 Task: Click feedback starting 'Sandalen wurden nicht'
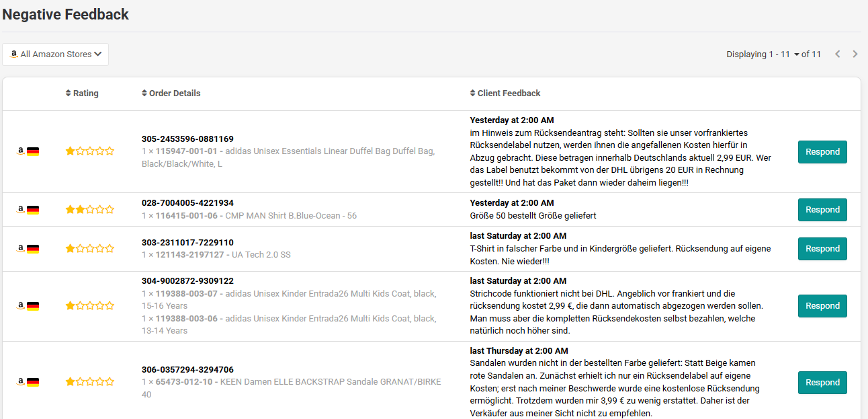(615, 388)
